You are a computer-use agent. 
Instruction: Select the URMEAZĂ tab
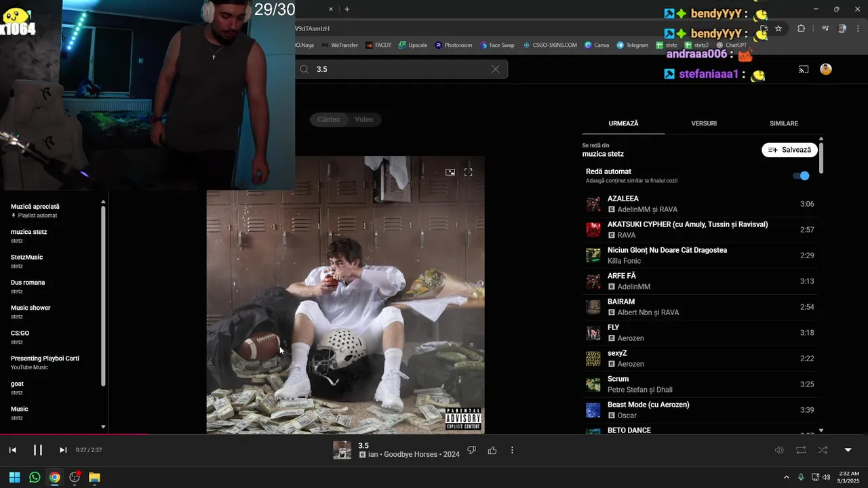624,123
